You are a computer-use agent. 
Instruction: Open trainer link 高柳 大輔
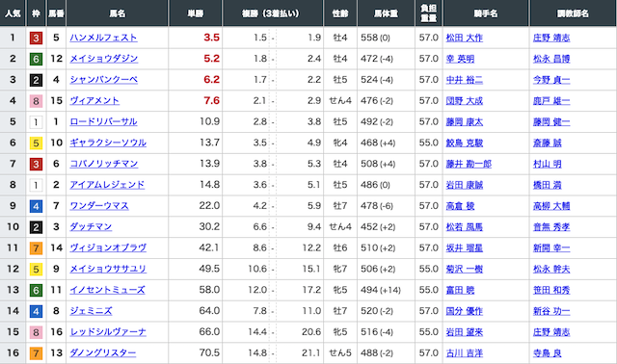pos(551,206)
